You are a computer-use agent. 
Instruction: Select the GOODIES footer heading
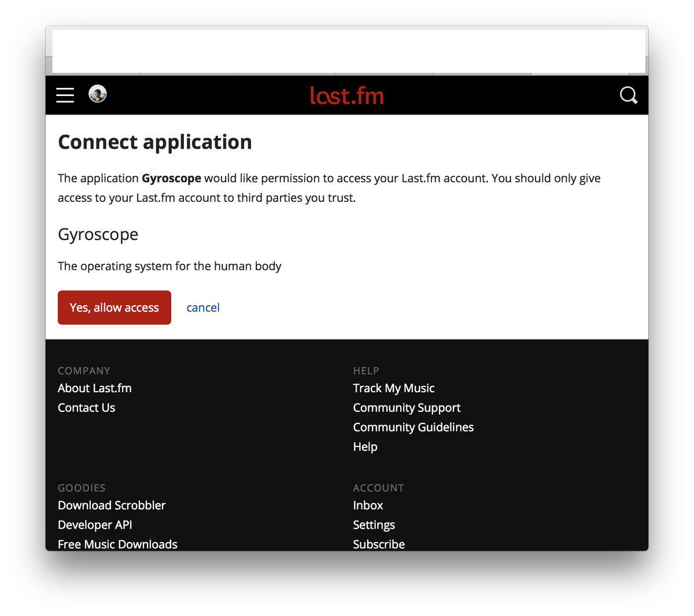tap(82, 488)
